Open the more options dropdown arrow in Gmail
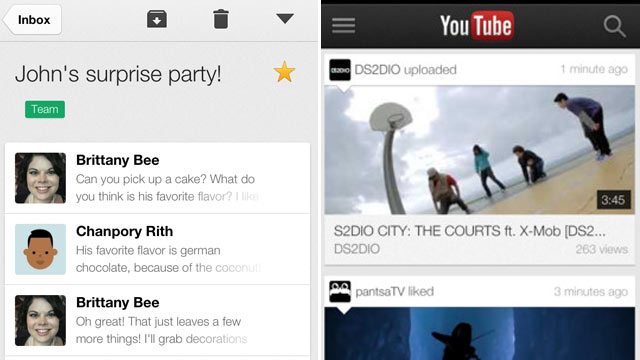Screen dimensions: 640x360 pyautogui.click(x=285, y=18)
